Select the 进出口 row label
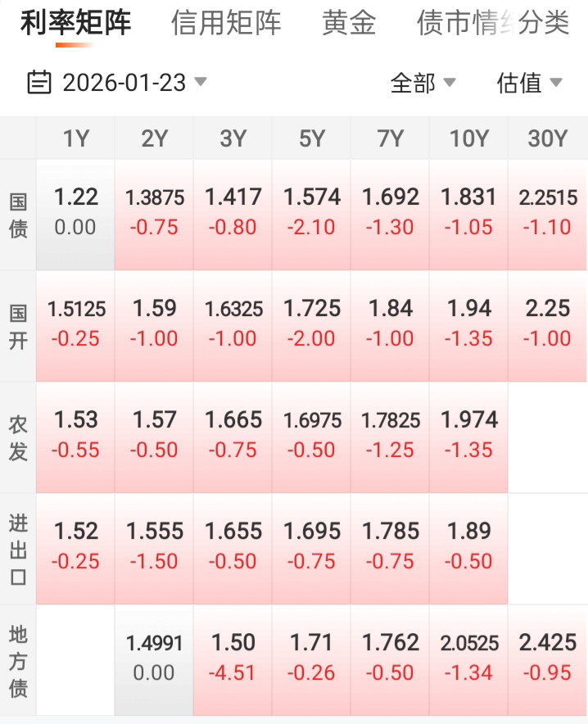 18,550
